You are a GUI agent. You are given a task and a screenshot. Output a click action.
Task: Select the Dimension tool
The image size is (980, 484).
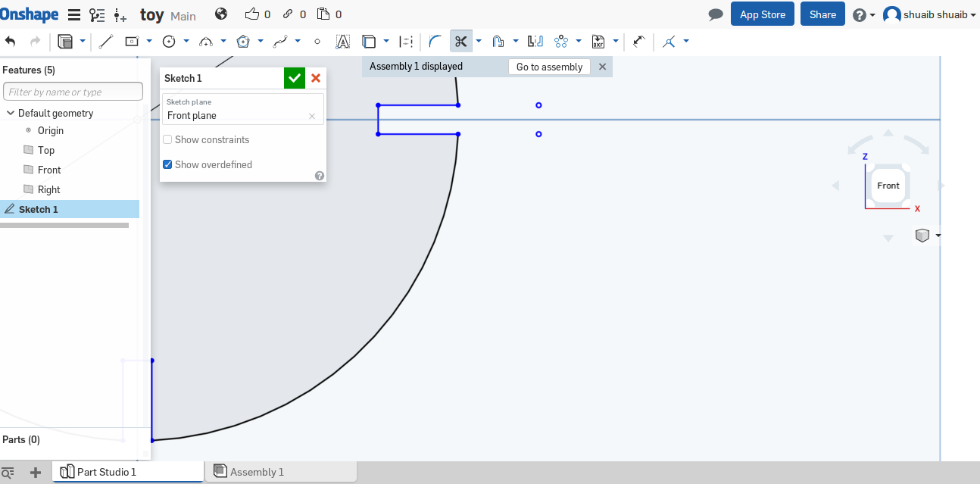click(639, 41)
